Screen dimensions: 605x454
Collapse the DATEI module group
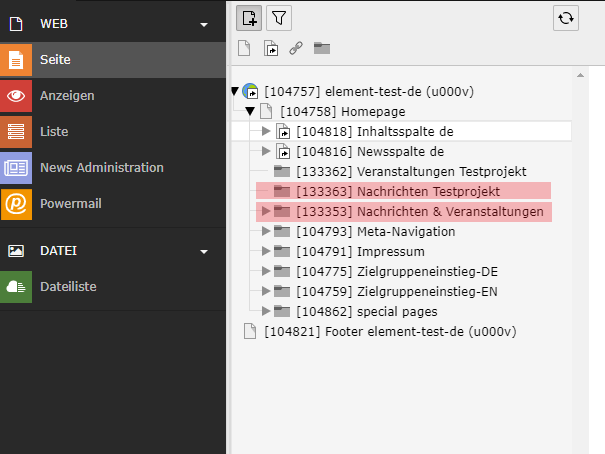tap(204, 251)
